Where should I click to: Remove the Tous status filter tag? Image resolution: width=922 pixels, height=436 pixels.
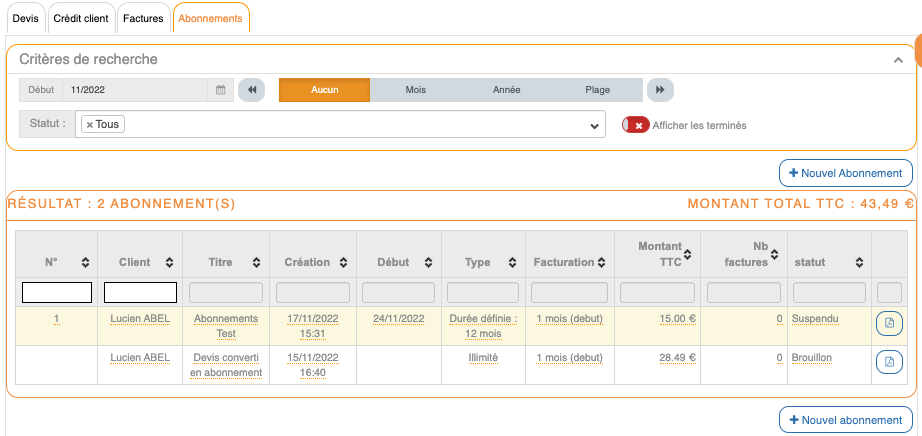tap(90, 125)
